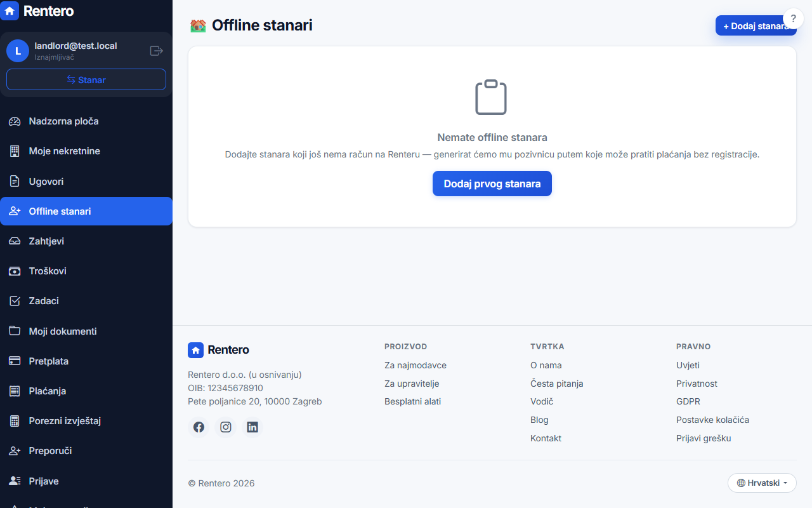Click the Ugovori document icon
Viewport: 812px width, 508px height.
pos(15,182)
